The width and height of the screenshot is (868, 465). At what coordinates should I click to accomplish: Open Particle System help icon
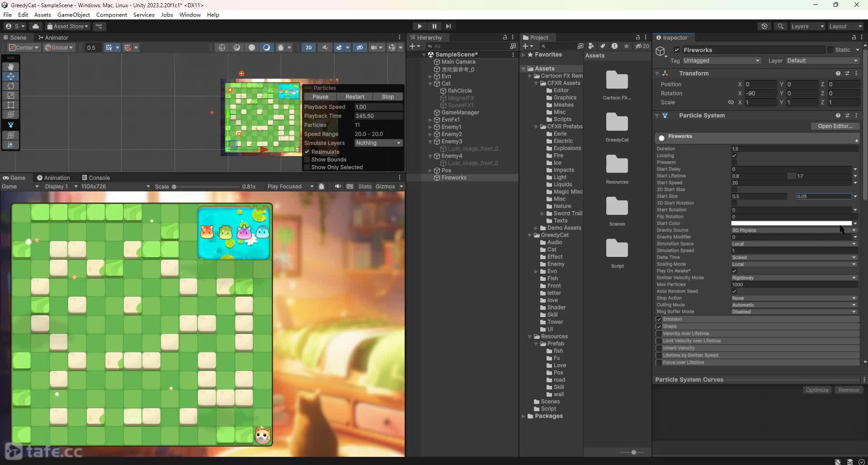pyautogui.click(x=838, y=115)
